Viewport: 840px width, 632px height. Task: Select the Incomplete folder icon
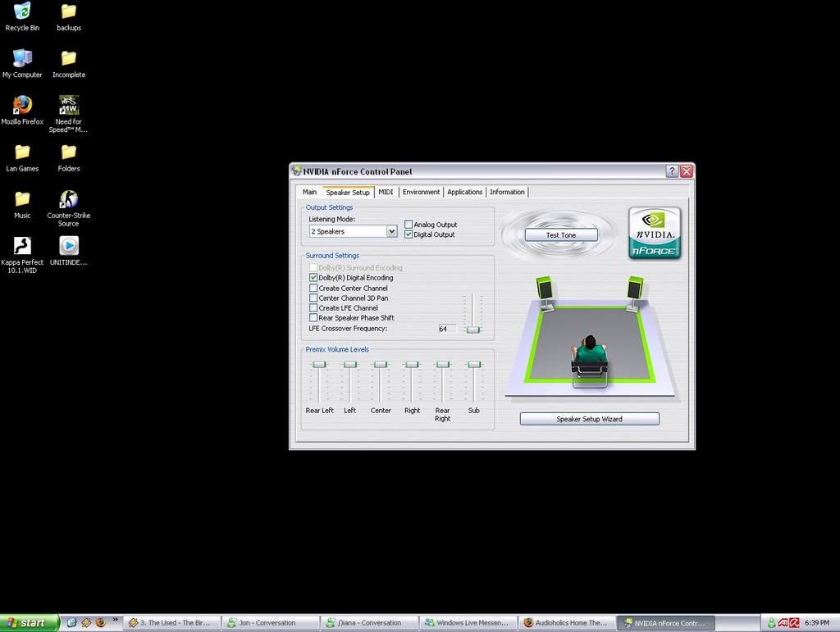69,63
